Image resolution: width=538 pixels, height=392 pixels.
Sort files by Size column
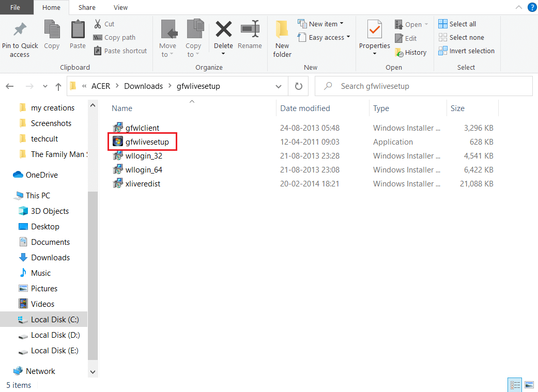pyautogui.click(x=472, y=108)
